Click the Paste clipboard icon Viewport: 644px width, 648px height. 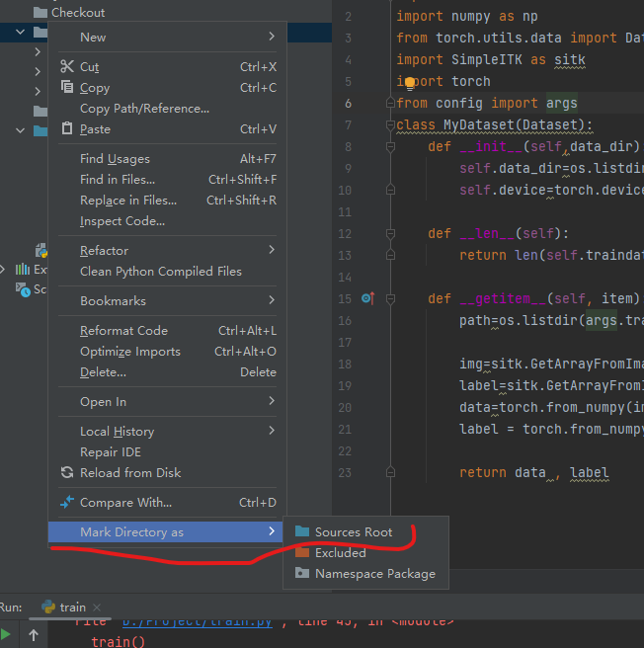[67, 128]
